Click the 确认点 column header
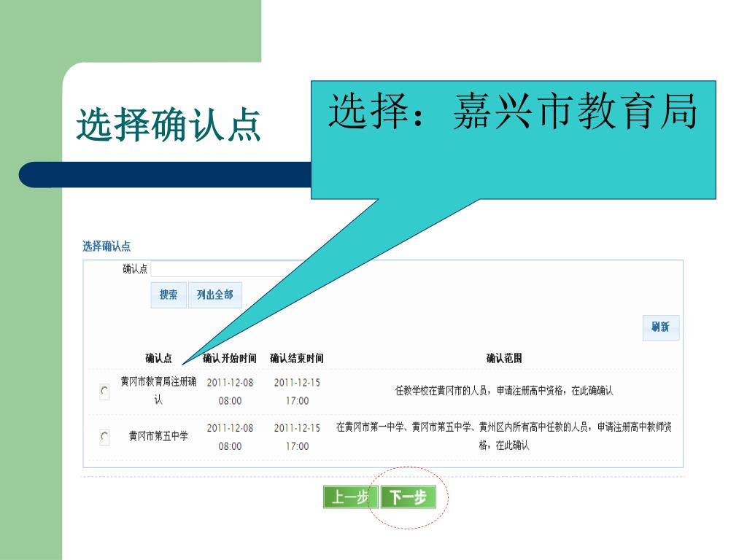 pos(158,358)
